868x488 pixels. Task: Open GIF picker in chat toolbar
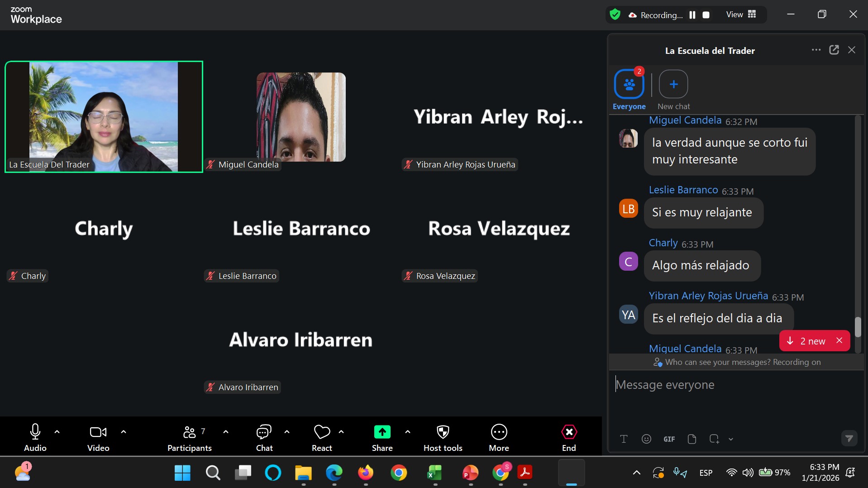pos(669,439)
